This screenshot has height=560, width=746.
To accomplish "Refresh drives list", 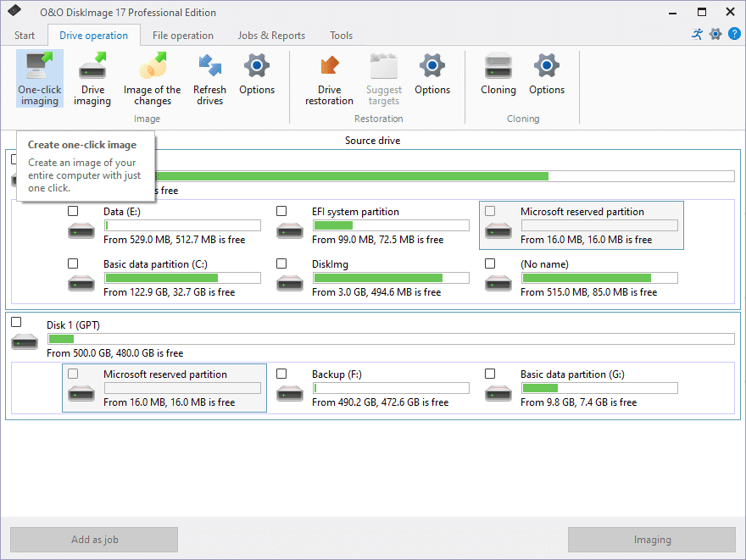I will [x=210, y=79].
